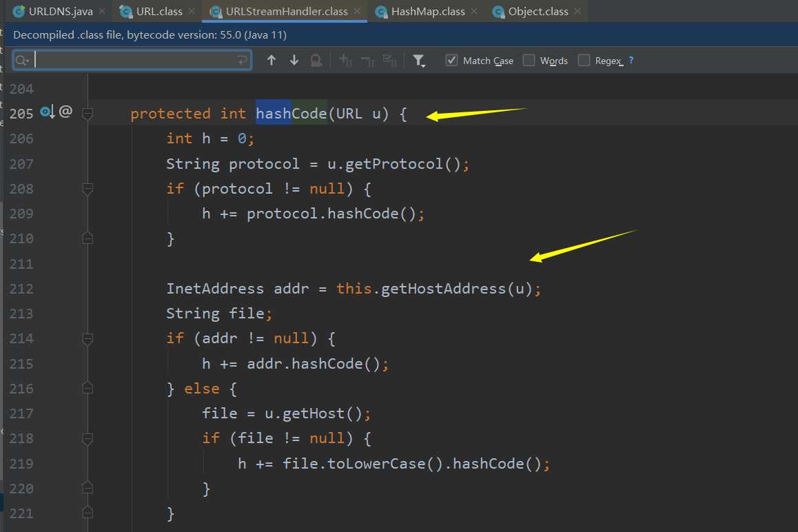
Task: Go to previous occurrence arrow
Action: tap(272, 61)
